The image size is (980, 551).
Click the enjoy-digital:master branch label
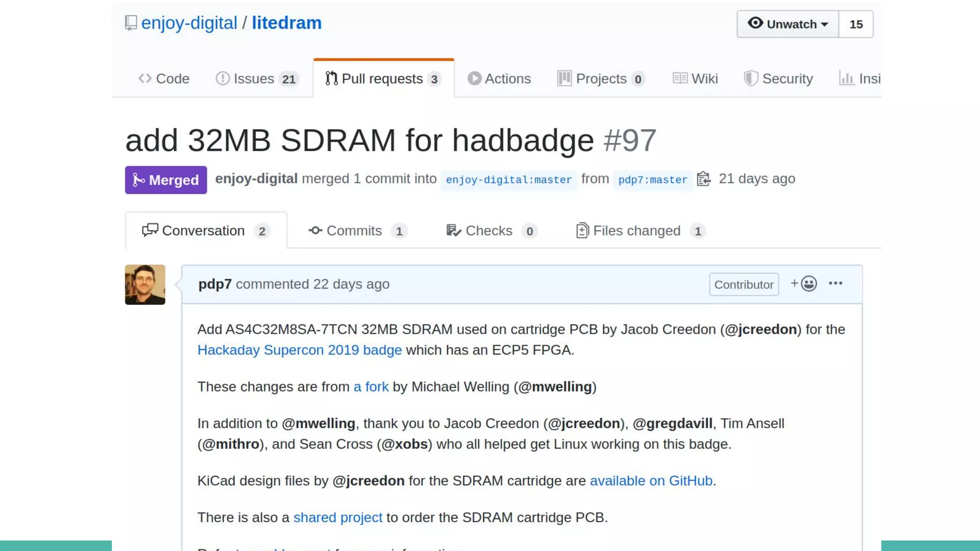point(508,180)
